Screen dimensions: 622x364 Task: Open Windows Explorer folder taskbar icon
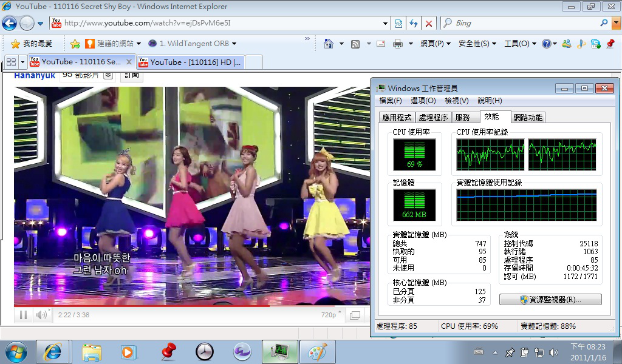(92, 352)
